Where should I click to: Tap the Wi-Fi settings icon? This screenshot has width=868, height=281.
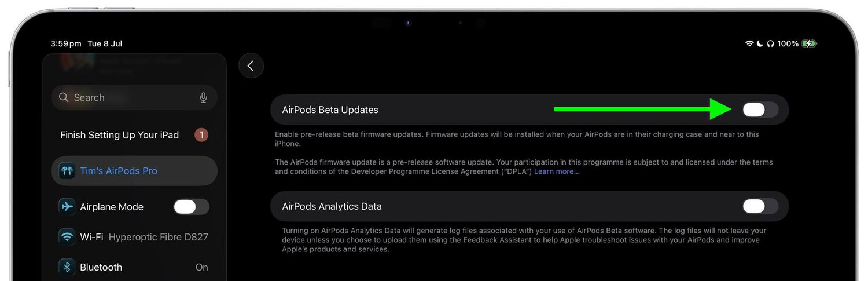coord(67,237)
